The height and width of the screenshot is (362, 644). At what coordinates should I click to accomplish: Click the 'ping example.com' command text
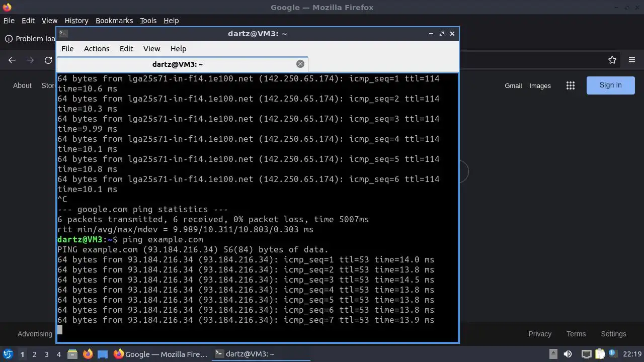coord(163,239)
